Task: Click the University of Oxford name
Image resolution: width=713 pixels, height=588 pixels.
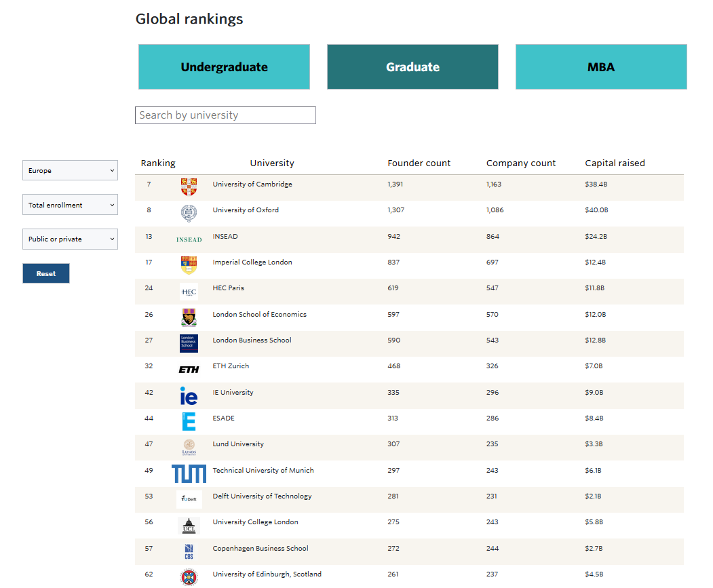Action: [x=246, y=210]
